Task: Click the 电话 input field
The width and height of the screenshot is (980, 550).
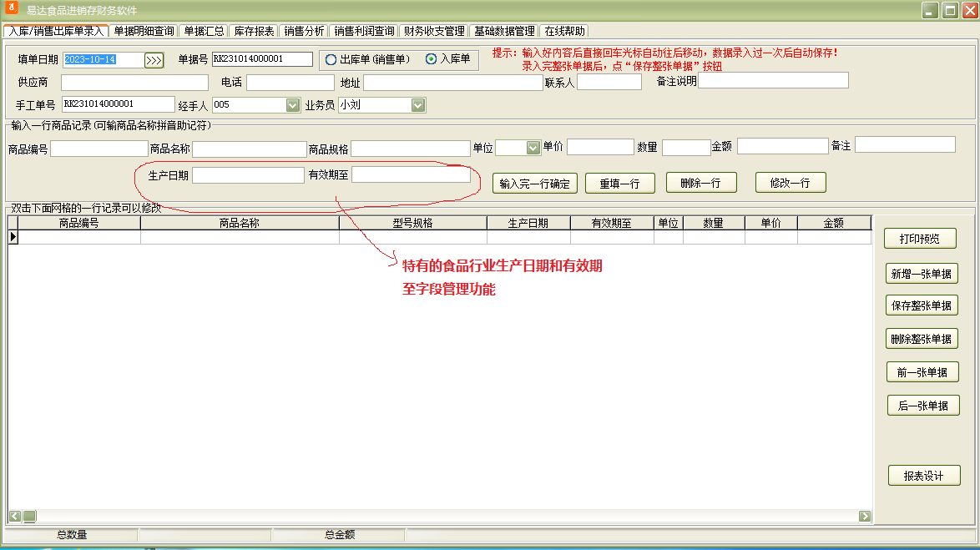Action: coord(290,83)
